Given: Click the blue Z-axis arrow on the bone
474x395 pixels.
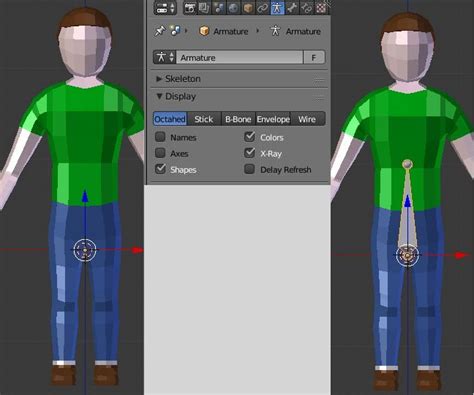Looking at the screenshot, I should click(x=407, y=202).
